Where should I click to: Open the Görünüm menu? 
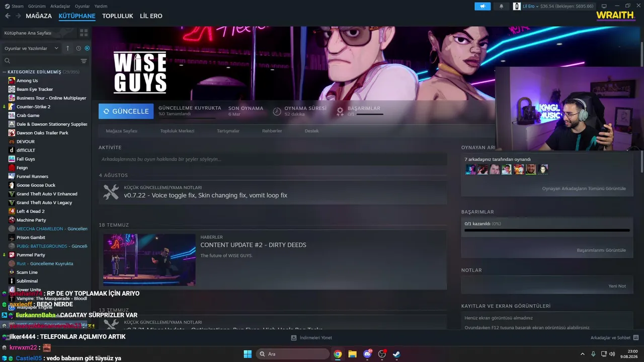tap(37, 7)
